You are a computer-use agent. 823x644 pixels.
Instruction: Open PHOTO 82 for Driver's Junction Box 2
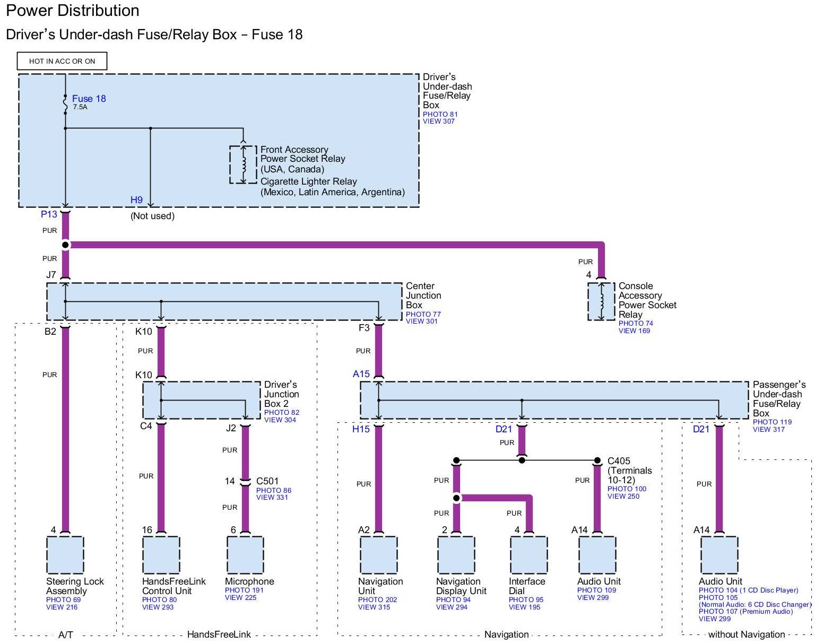(281, 412)
